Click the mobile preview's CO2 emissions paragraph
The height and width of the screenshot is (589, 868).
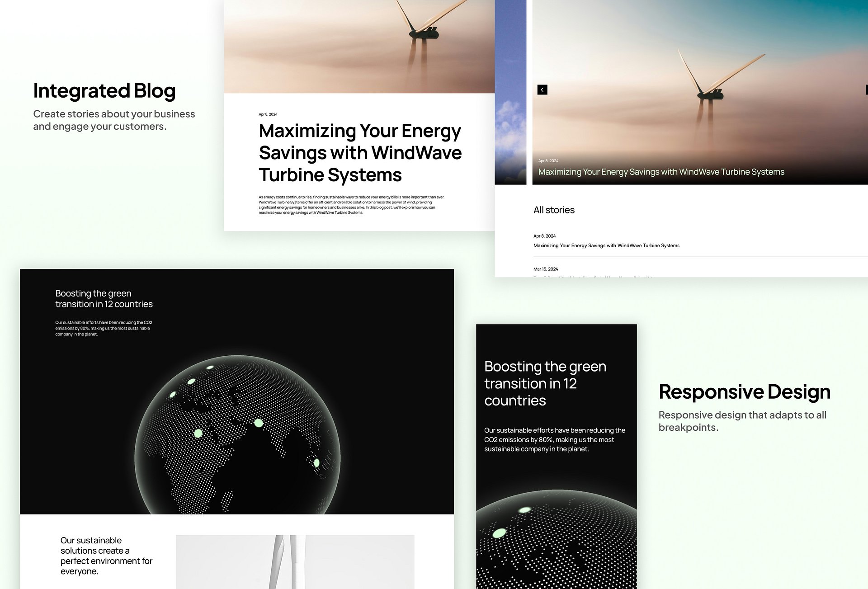tap(554, 439)
